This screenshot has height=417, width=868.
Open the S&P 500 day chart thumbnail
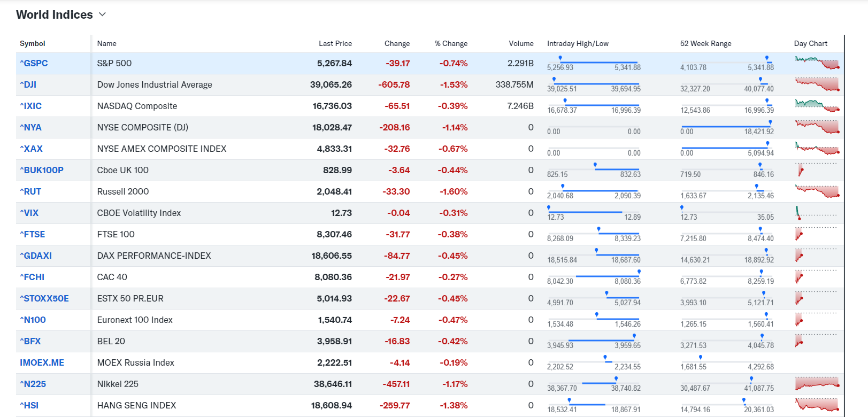[817, 63]
